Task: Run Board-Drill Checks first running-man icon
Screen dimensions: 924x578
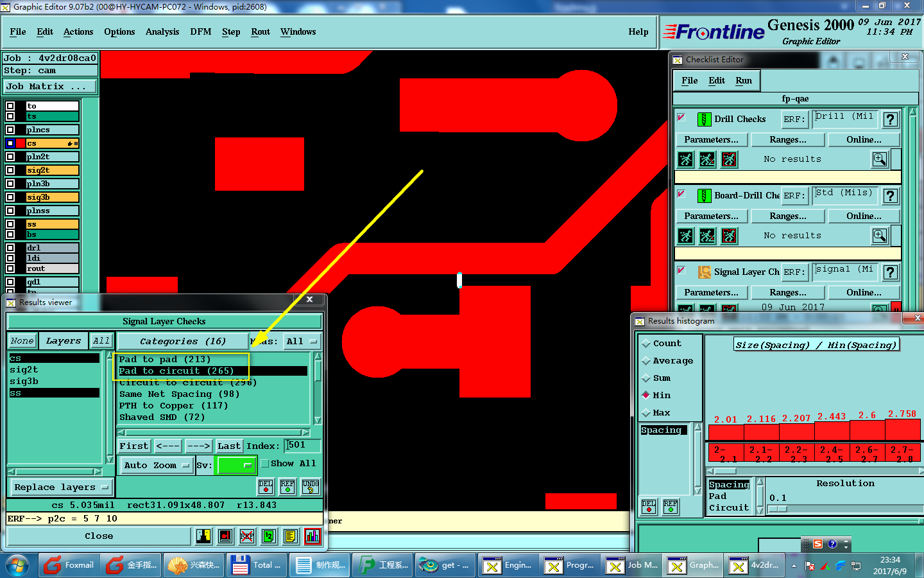Action: tap(686, 236)
